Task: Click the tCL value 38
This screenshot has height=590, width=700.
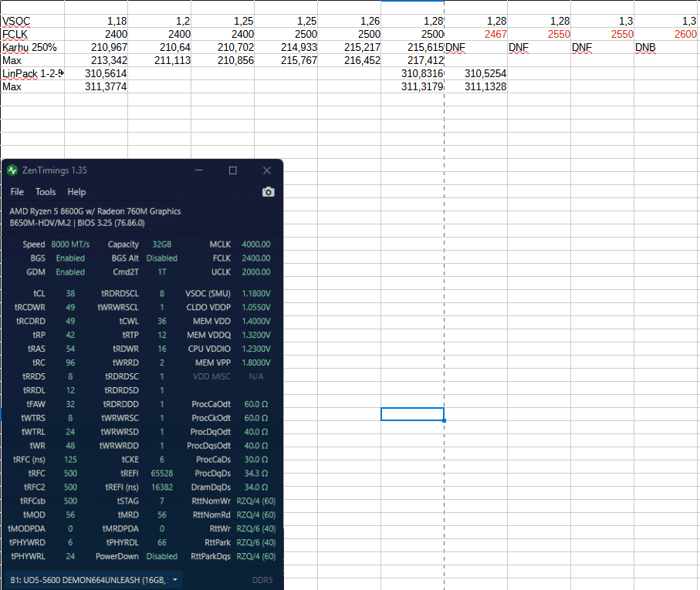Action: pos(70,293)
